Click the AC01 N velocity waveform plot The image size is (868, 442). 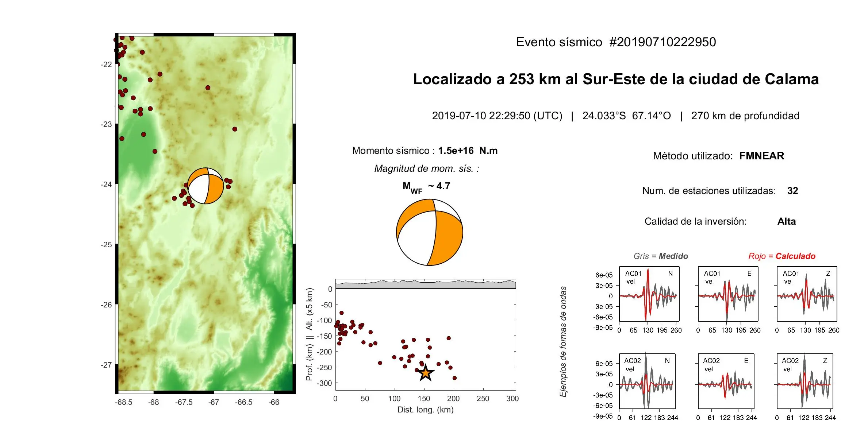tap(649, 294)
